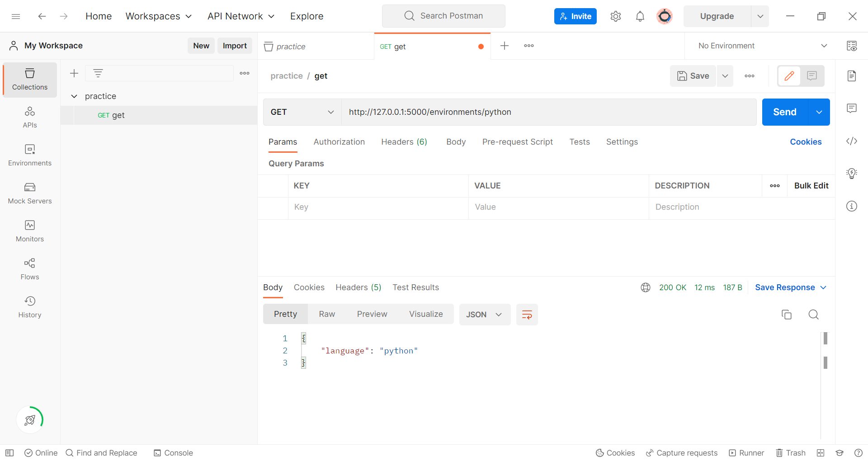Switch to comment mode icon
The image size is (868, 461).
pyautogui.click(x=812, y=76)
